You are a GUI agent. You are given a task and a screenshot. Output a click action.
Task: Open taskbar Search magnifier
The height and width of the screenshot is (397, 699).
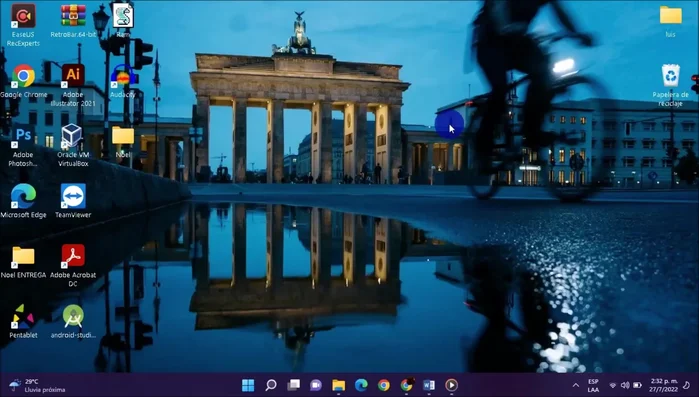point(271,385)
